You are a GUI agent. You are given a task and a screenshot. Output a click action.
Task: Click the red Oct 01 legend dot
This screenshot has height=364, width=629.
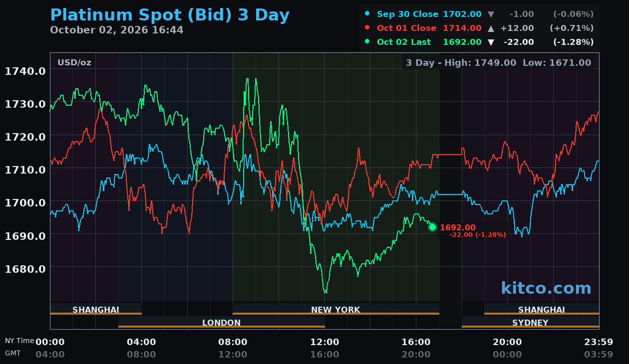(367, 28)
